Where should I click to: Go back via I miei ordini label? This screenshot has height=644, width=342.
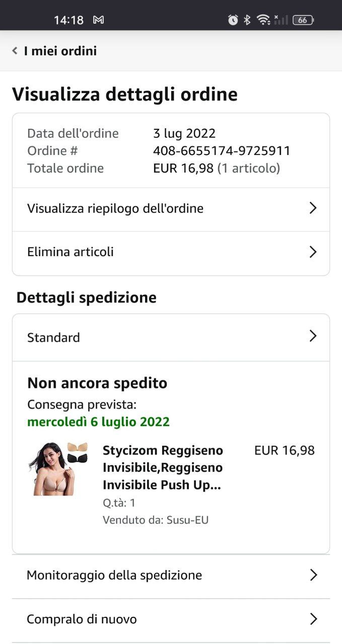60,51
